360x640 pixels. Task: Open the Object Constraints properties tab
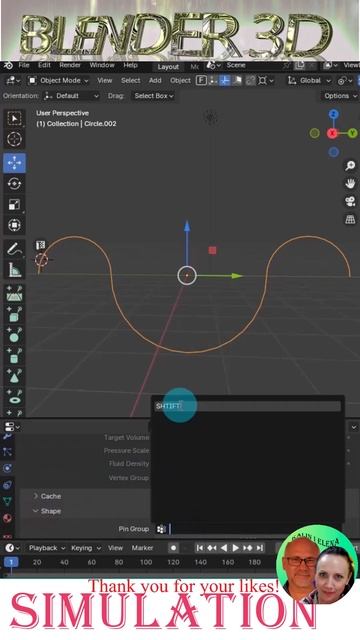coord(7,485)
